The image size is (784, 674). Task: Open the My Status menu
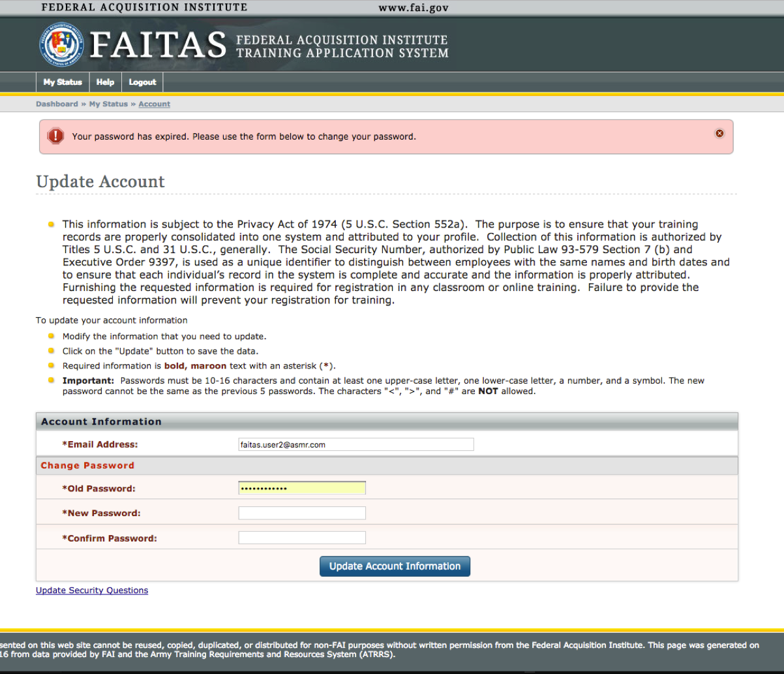coord(63,82)
